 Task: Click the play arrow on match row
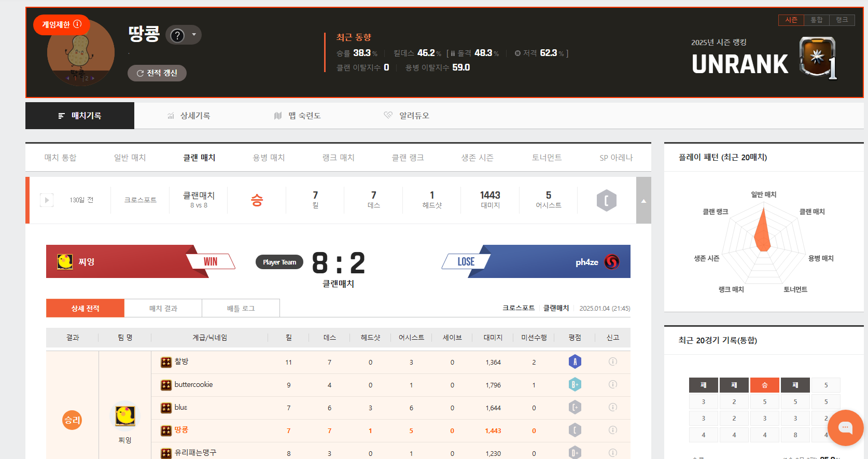[x=47, y=200]
